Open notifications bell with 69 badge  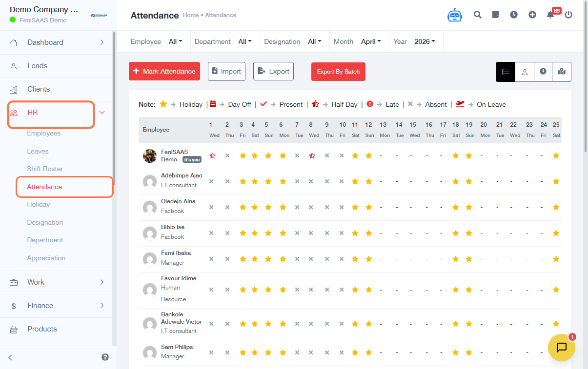coord(550,15)
